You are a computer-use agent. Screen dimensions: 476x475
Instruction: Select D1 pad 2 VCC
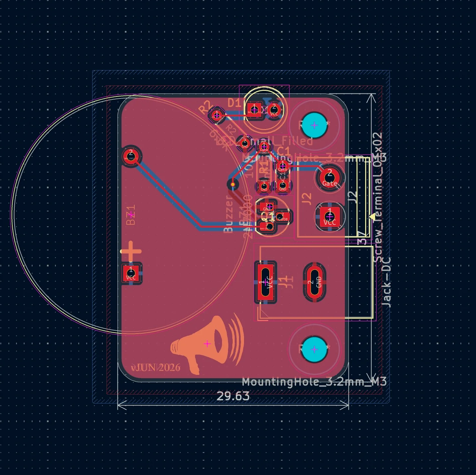point(274,109)
